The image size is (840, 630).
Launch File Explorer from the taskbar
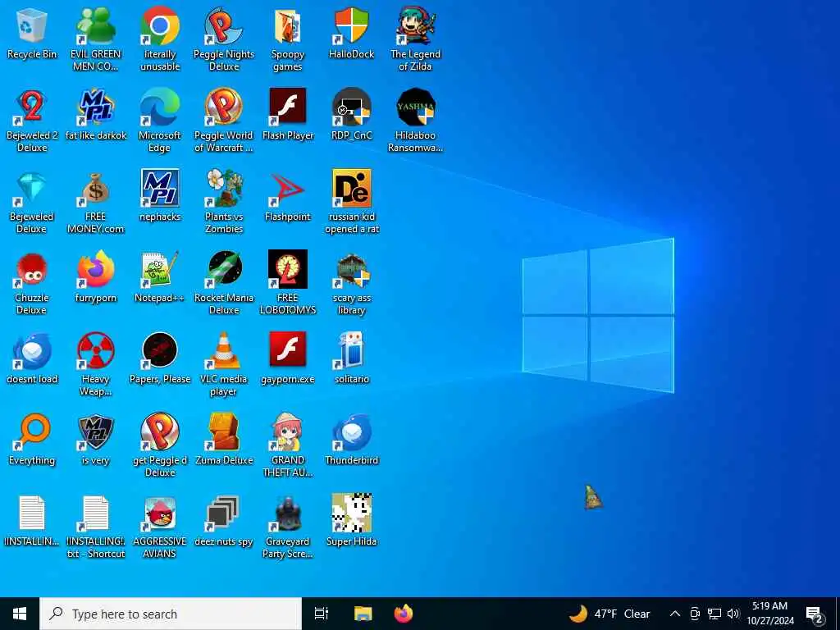click(x=363, y=614)
